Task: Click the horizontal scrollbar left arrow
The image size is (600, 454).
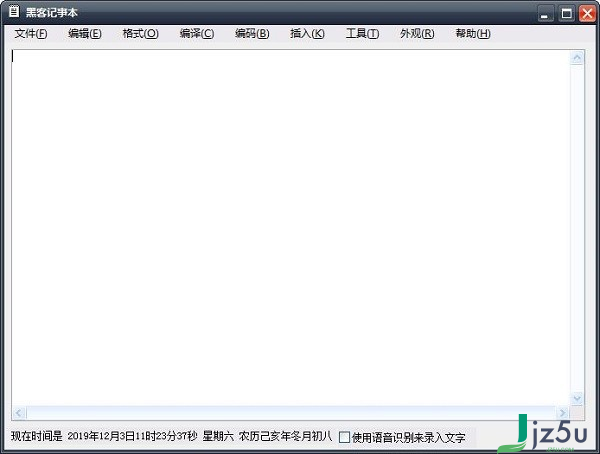Action: tap(19, 413)
